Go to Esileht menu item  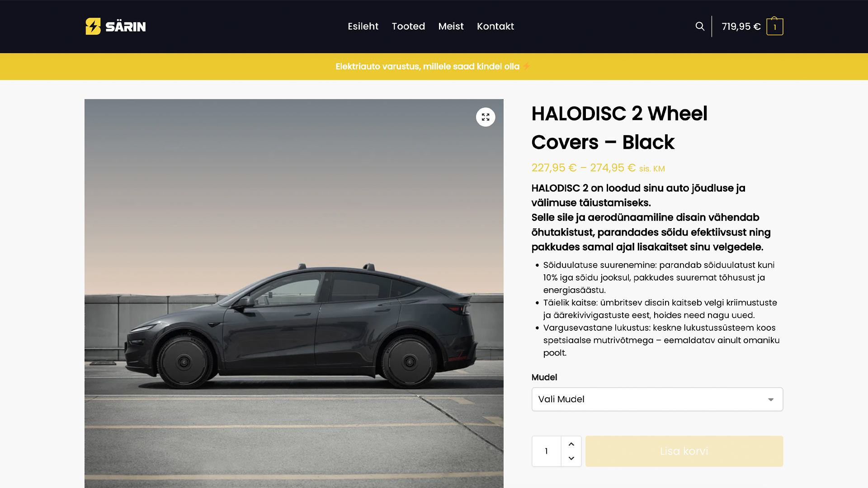363,26
